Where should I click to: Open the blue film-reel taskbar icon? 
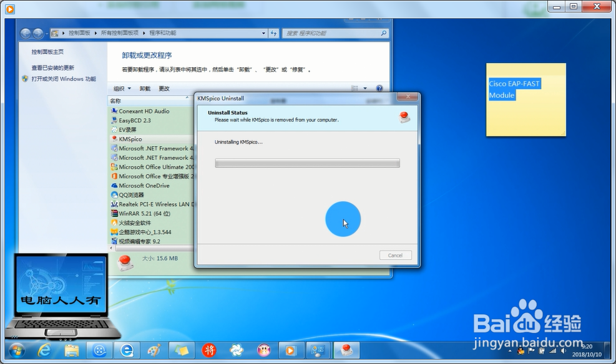[x=99, y=350]
